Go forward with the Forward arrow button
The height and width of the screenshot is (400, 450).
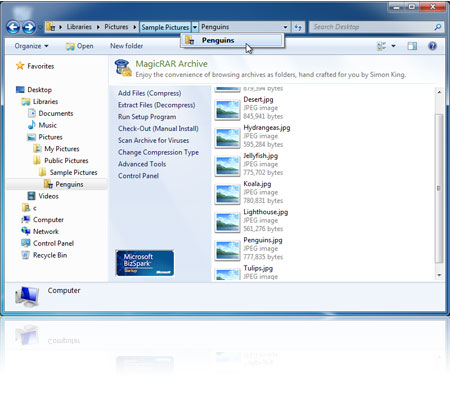[x=29, y=27]
